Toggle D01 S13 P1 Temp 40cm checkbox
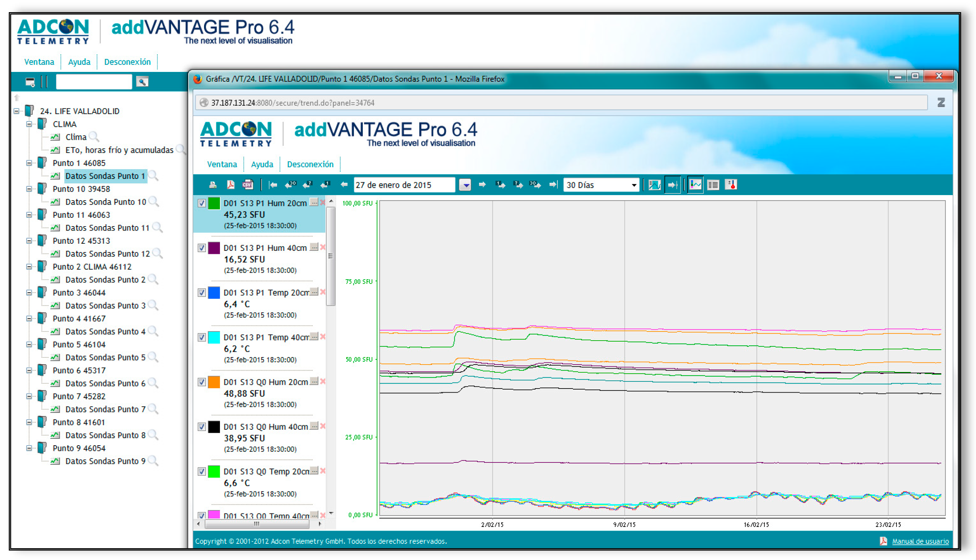Image resolution: width=976 pixels, height=560 pixels. pos(202,337)
